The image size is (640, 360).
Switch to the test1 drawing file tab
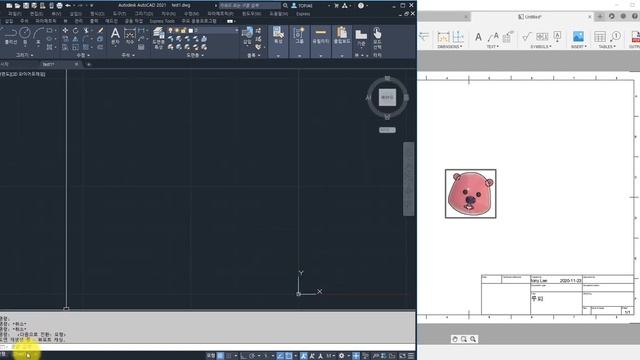[x=49, y=64]
